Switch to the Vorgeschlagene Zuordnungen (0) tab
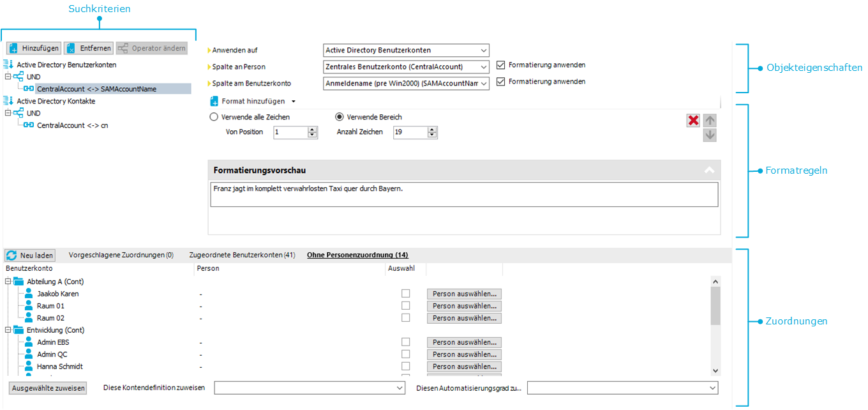868x410 pixels. coord(121,255)
